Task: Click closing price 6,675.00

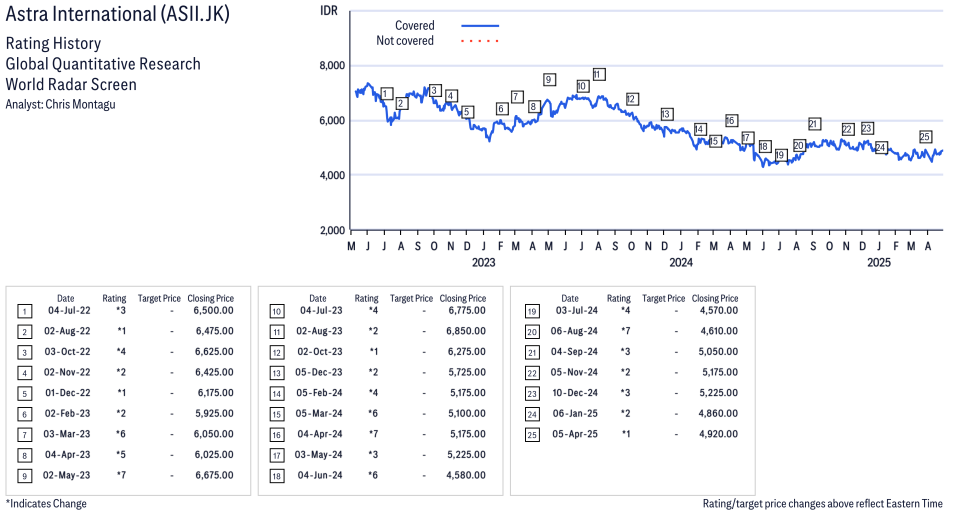Action: pos(215,475)
